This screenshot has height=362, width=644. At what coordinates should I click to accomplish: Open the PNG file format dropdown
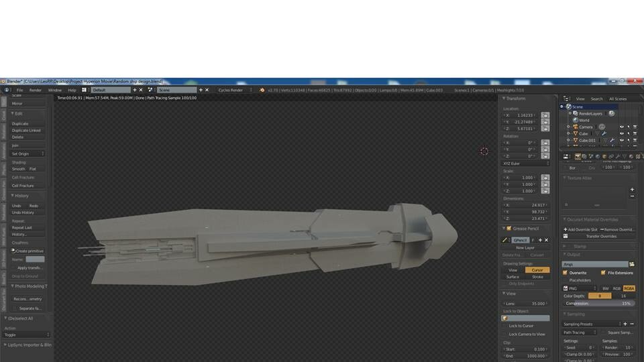pos(580,288)
